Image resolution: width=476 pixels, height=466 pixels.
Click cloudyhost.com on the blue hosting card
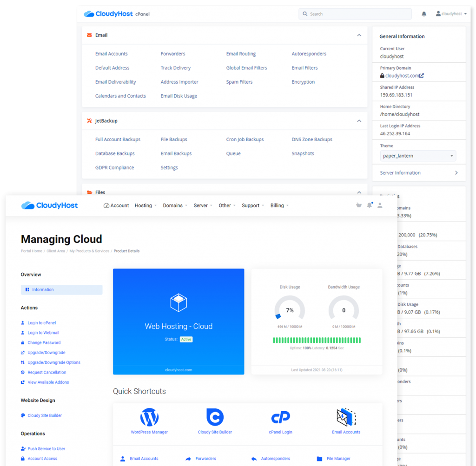point(178,370)
